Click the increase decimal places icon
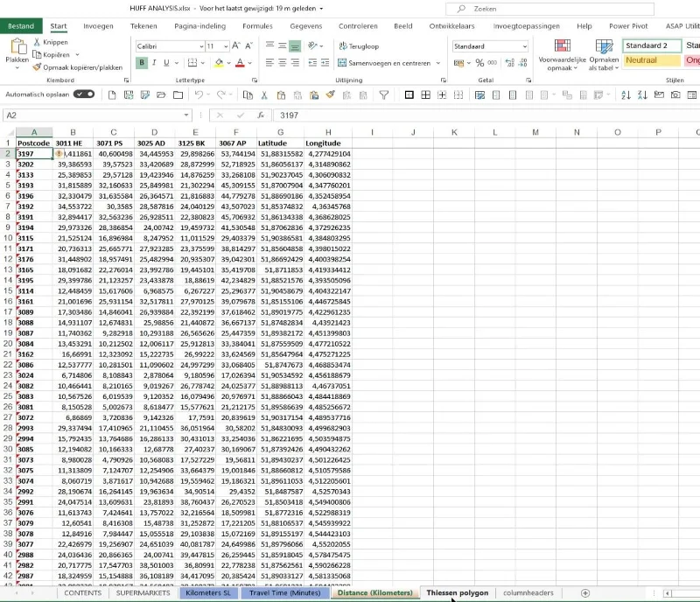Screen dimensions: 700x602 pyautogui.click(x=510, y=63)
